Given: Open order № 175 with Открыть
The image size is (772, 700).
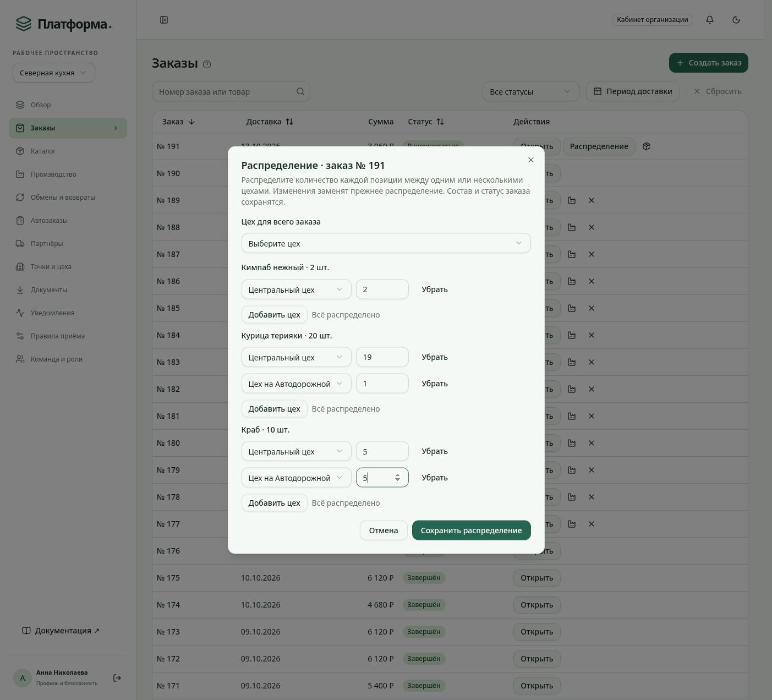Looking at the screenshot, I should [x=536, y=578].
